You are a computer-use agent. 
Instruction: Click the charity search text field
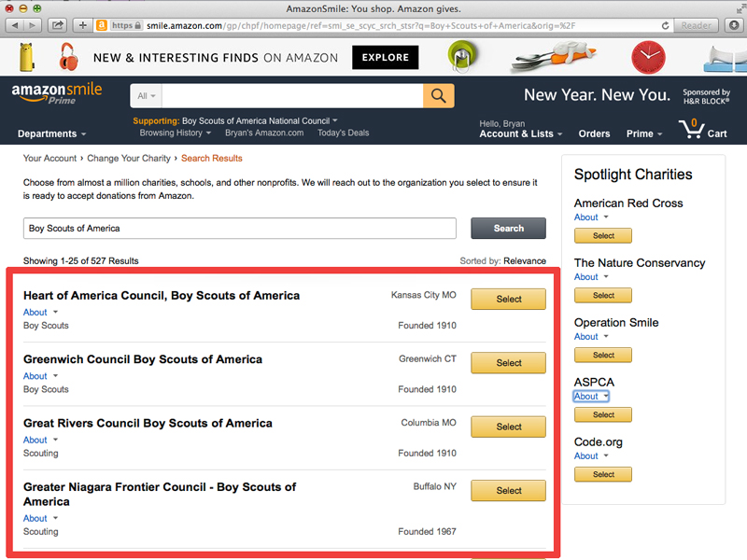point(240,229)
